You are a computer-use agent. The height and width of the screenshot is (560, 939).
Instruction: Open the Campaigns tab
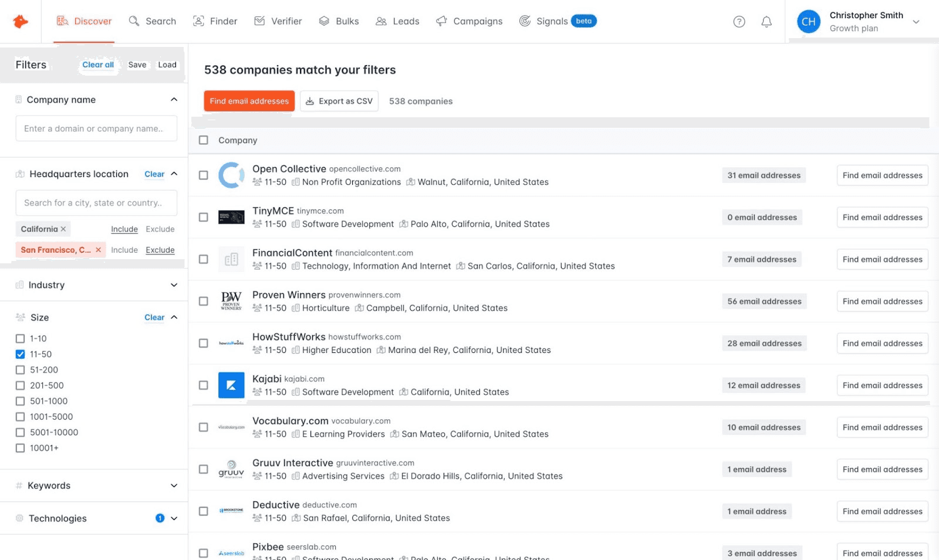(469, 21)
